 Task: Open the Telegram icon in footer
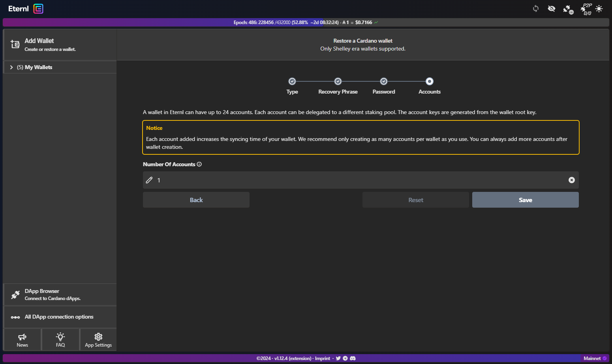pyautogui.click(x=345, y=358)
